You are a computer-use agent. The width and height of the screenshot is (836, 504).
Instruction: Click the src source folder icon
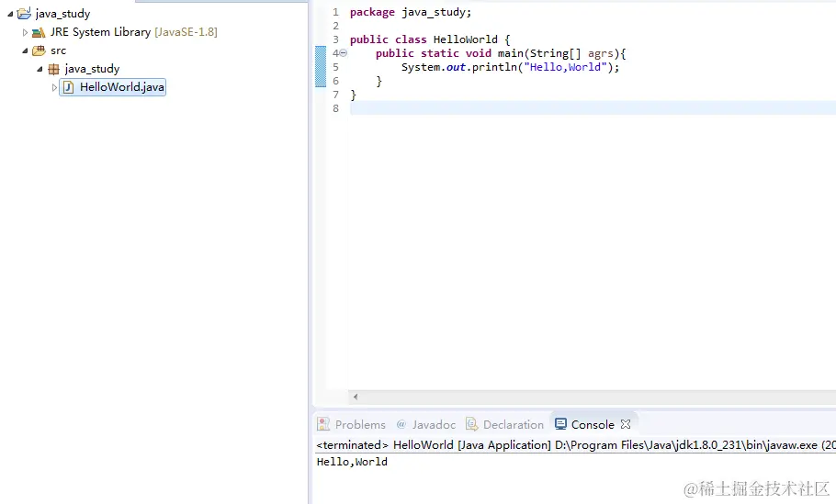pyautogui.click(x=39, y=51)
